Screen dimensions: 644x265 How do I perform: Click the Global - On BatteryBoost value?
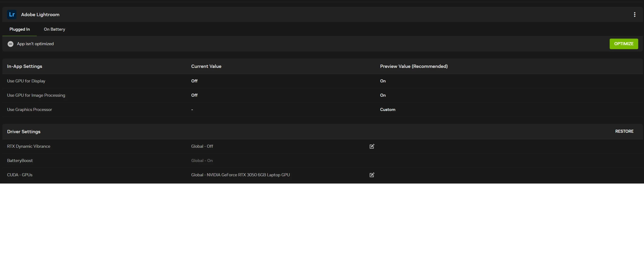pos(202,161)
